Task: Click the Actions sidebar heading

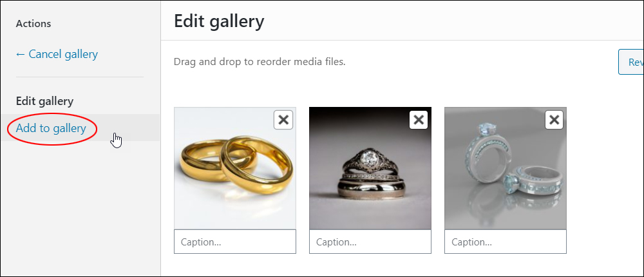Action: [x=33, y=24]
